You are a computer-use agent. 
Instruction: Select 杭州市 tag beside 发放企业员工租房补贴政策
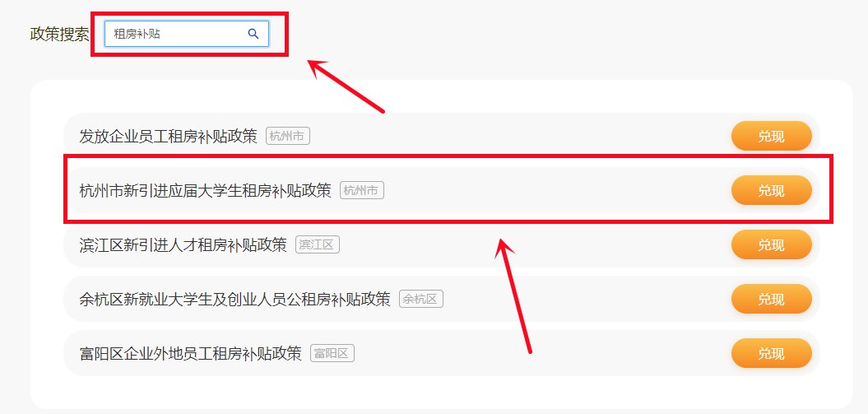pos(288,136)
